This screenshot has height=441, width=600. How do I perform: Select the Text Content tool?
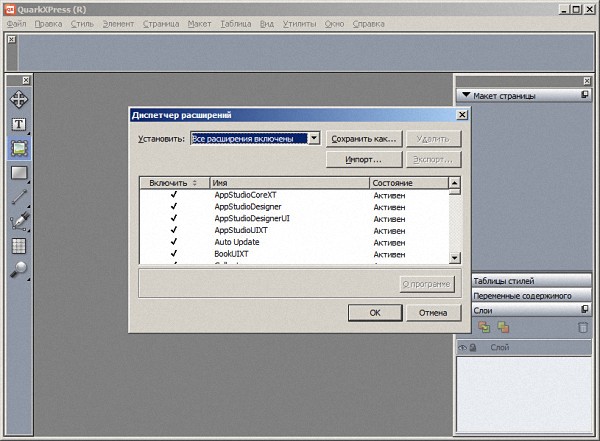pyautogui.click(x=19, y=124)
